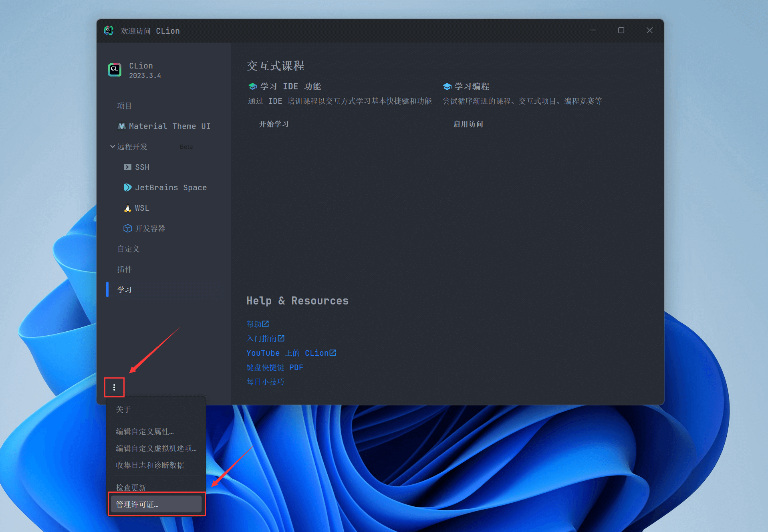Open the Material Theme UI tab

170,126
